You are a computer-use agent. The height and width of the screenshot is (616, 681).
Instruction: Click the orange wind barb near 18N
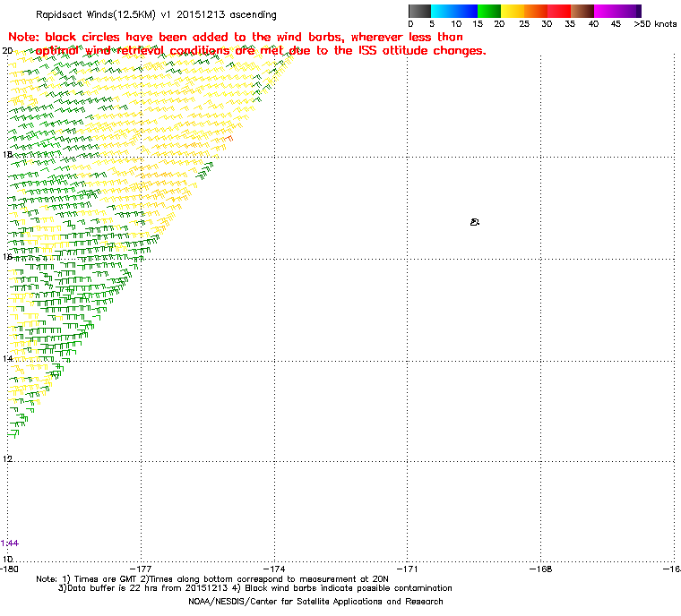click(228, 139)
